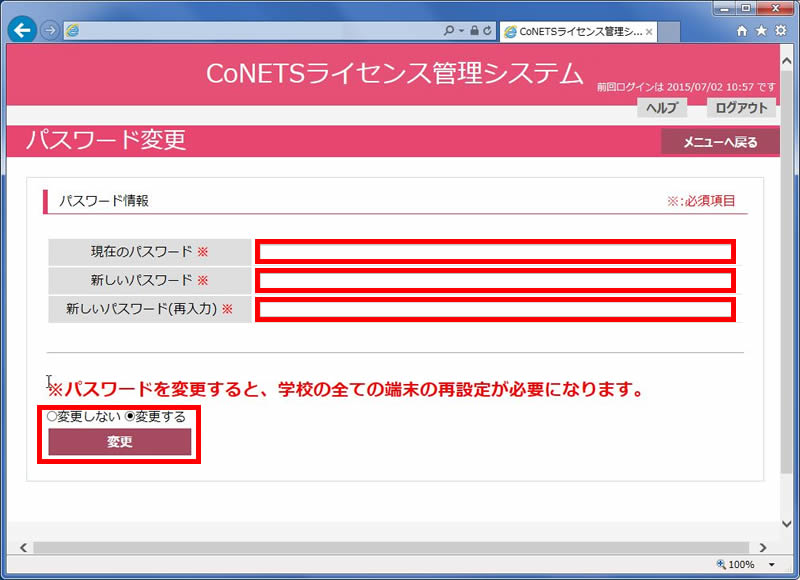Select the 変更する radio button

(x=130, y=416)
